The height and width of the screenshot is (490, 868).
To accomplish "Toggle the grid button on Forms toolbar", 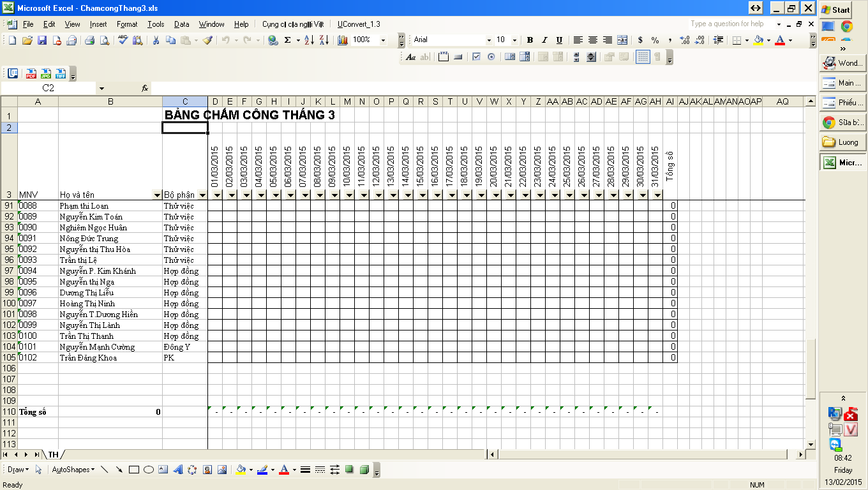I will (x=643, y=57).
